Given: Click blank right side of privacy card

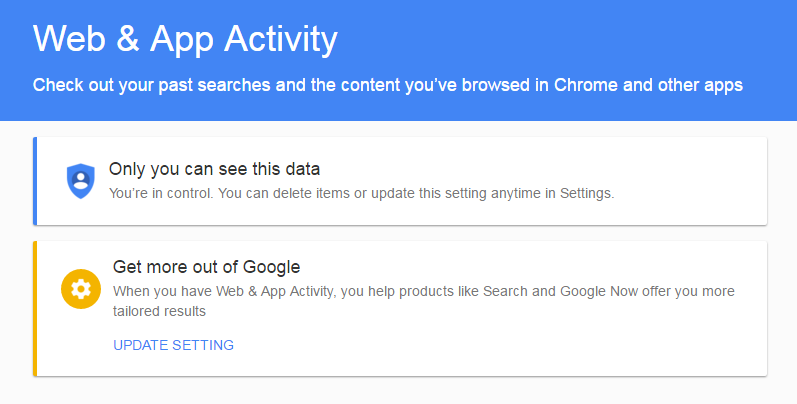Looking at the screenshot, I should 691,181.
